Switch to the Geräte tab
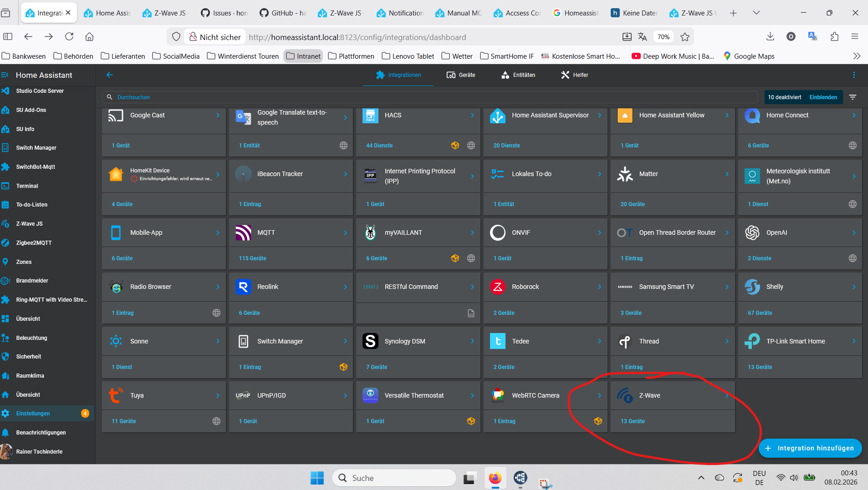Image resolution: width=868 pixels, height=490 pixels. coord(460,75)
